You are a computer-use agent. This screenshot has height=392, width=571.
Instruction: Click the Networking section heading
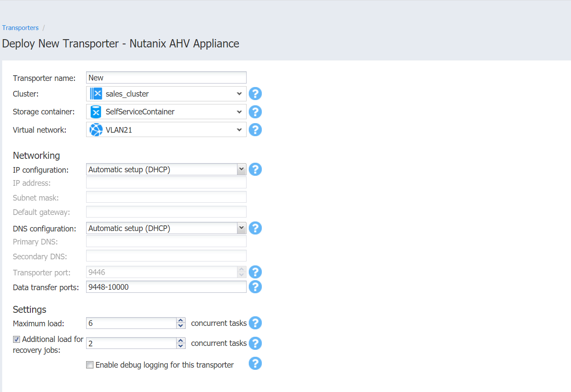pyautogui.click(x=37, y=155)
